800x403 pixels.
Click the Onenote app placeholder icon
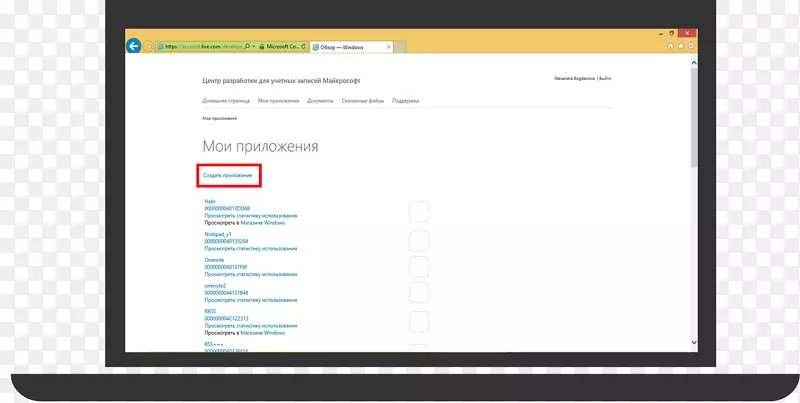tap(418, 268)
